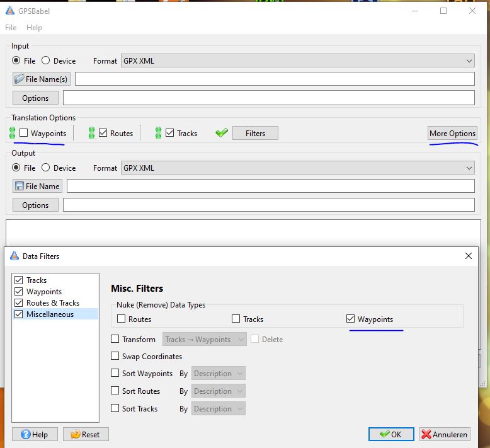490x448 pixels.
Task: Open Sort Tracks By Description dropdown
Action: pyautogui.click(x=219, y=408)
